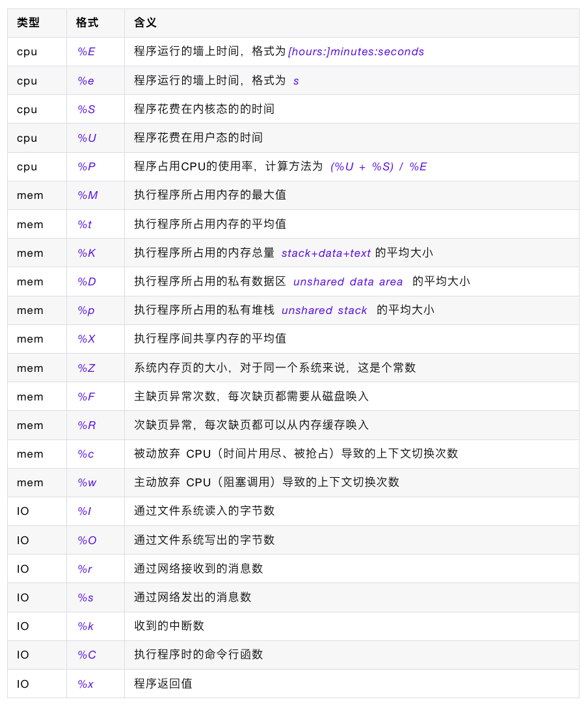The height and width of the screenshot is (706, 588).
Task: Select the %E format code
Action: (x=86, y=51)
